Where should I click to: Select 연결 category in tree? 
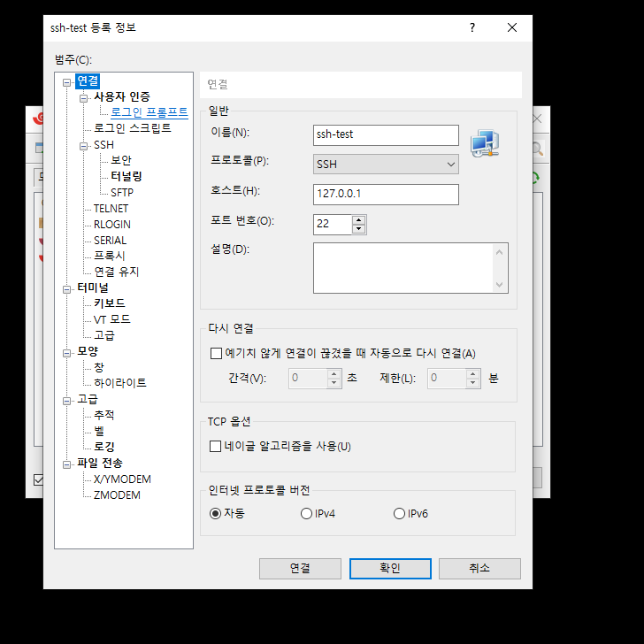point(88,80)
